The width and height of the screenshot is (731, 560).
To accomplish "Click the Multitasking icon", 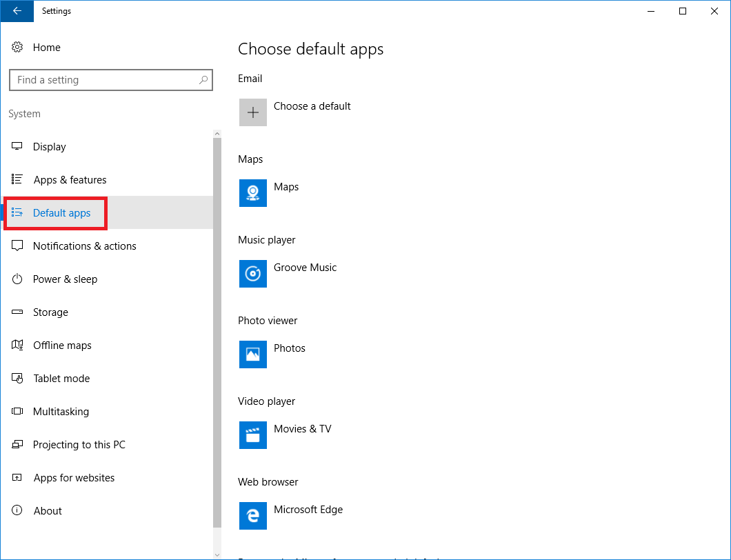I will coord(17,411).
